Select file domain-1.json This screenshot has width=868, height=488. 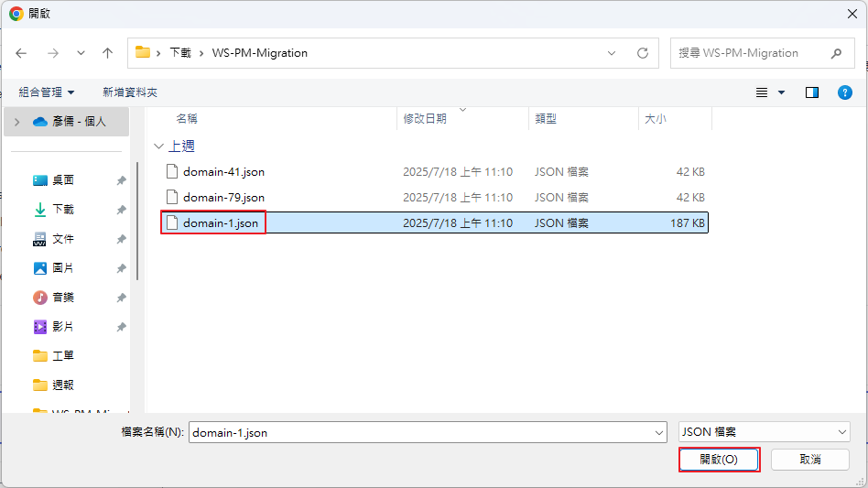click(435, 223)
